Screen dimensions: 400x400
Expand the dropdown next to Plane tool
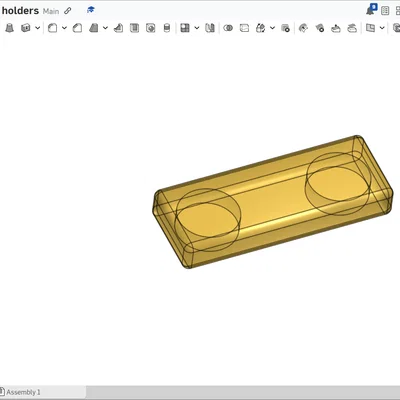point(382,28)
